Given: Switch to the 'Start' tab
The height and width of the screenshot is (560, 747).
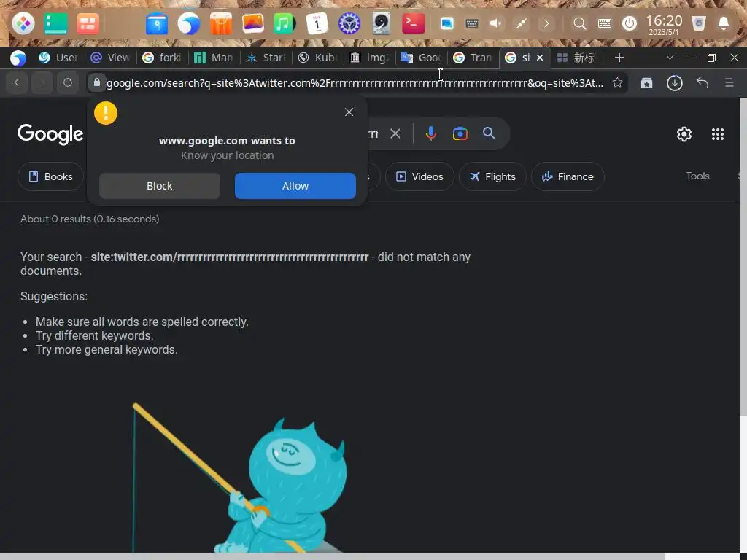Looking at the screenshot, I should pyautogui.click(x=266, y=58).
